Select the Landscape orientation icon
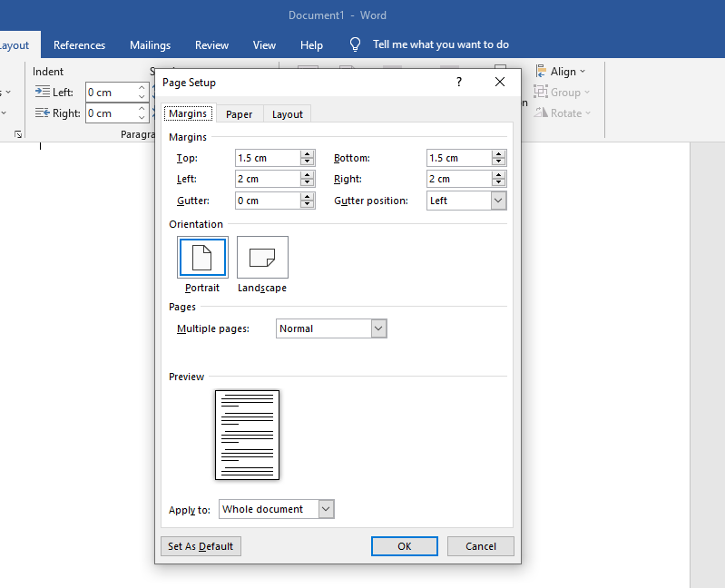This screenshot has width=725, height=588. [x=262, y=258]
